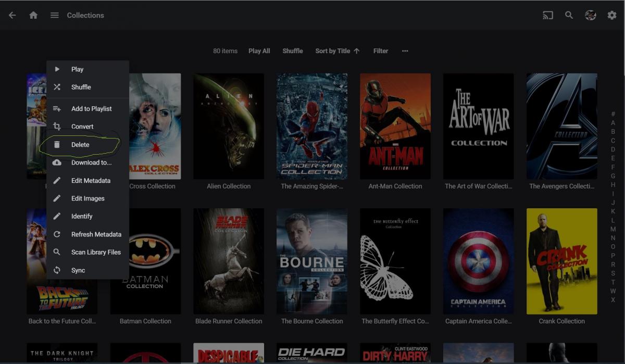Click the Play All button

[x=259, y=51]
